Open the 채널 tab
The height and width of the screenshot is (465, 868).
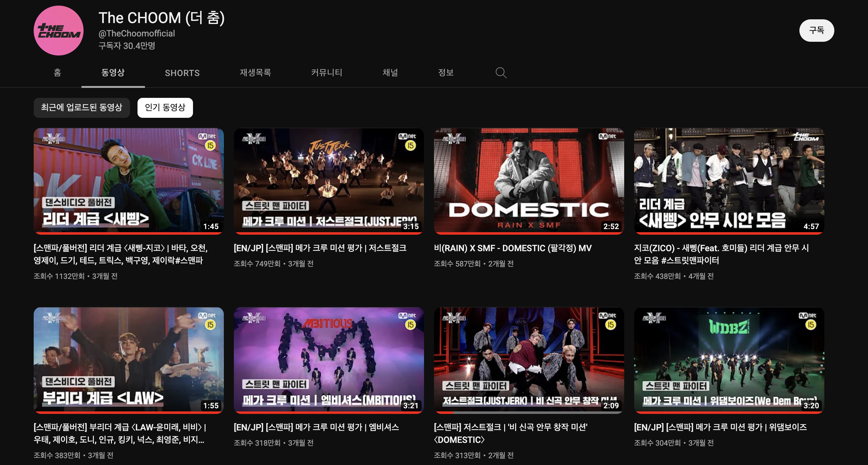pos(390,73)
